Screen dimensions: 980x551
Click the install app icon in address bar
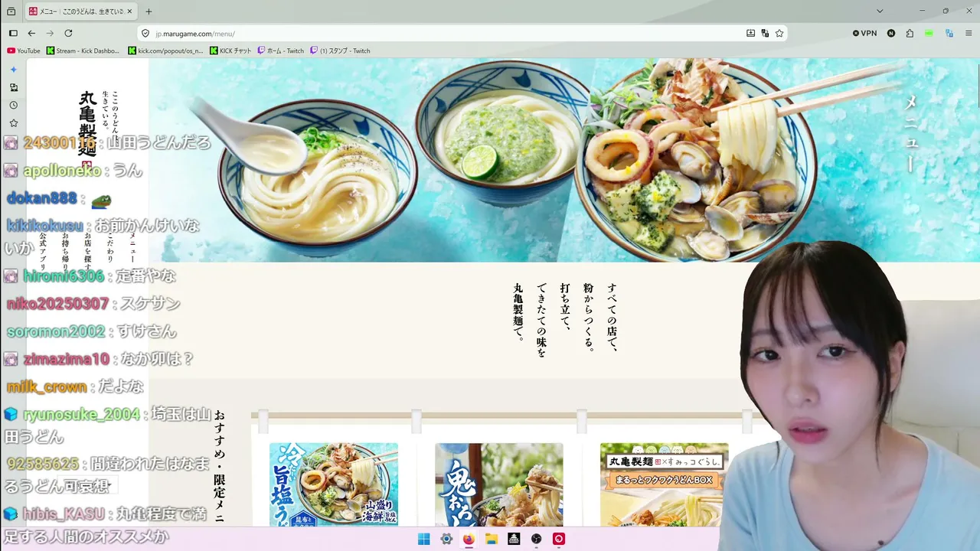coord(750,34)
